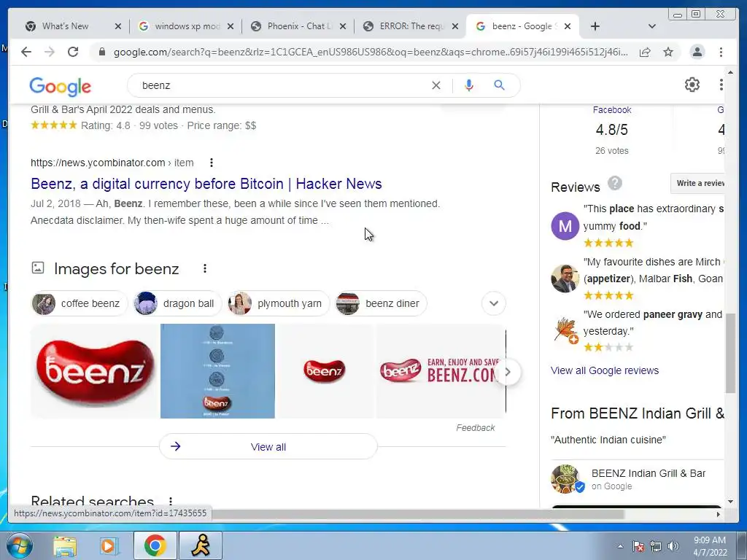
Task: Clear the search box with the X icon
Action: pyautogui.click(x=436, y=85)
